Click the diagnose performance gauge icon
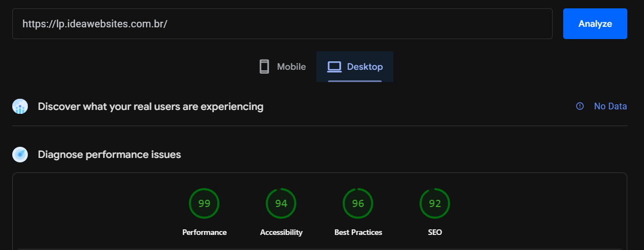This screenshot has height=250, width=644. tap(20, 155)
